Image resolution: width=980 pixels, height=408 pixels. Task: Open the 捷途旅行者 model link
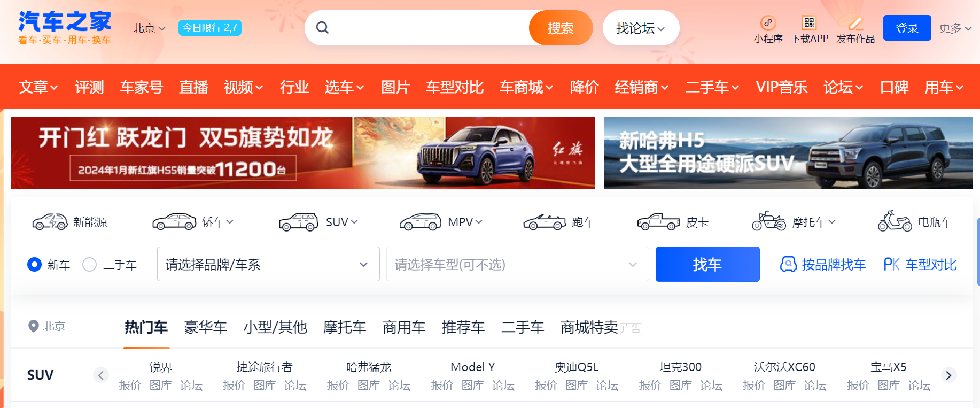(x=265, y=367)
